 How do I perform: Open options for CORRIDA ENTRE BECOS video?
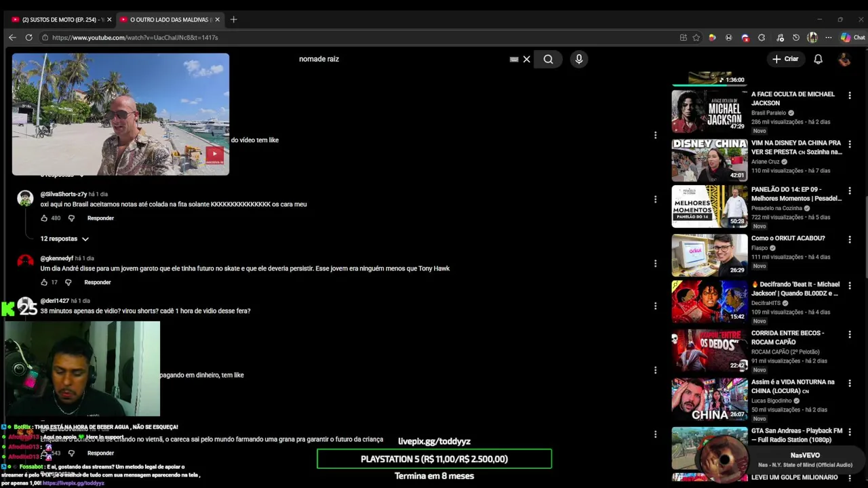849,334
